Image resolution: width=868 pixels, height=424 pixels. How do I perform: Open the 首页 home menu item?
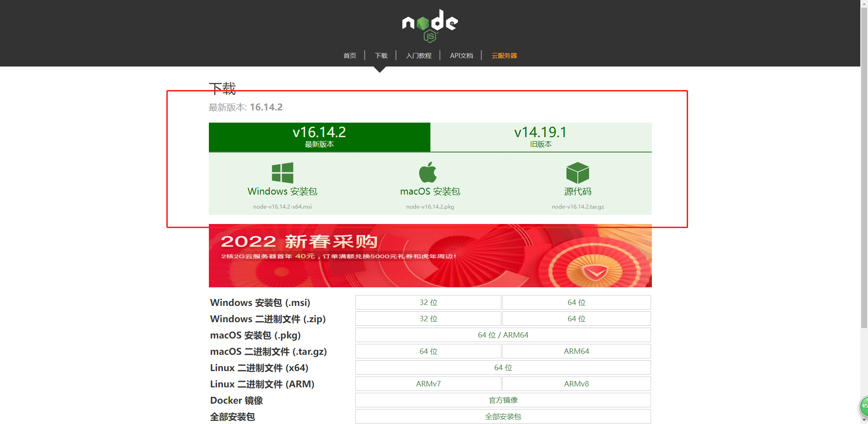350,56
